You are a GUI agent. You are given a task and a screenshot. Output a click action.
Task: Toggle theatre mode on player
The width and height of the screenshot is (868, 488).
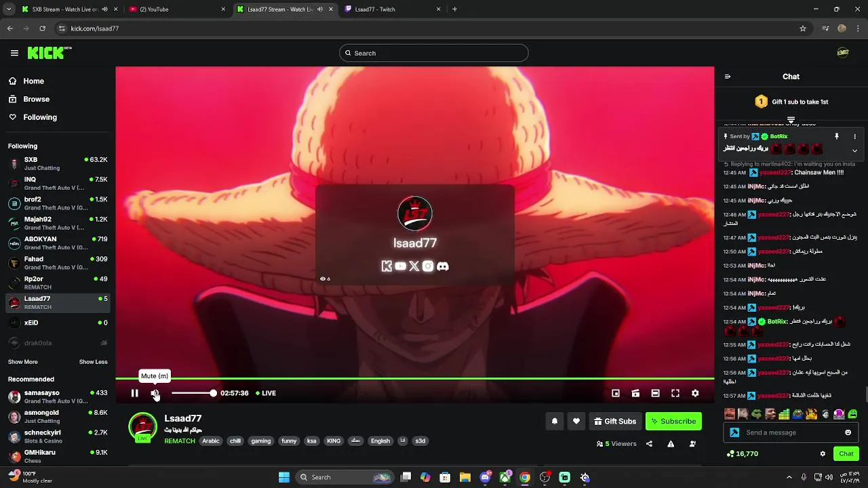point(655,393)
